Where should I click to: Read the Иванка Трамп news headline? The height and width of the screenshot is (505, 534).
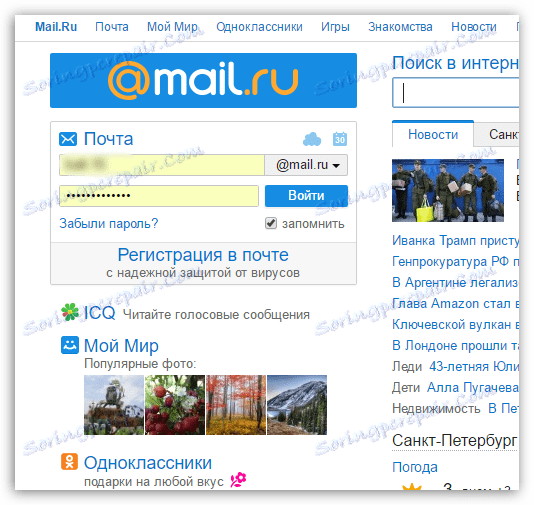[456, 240]
